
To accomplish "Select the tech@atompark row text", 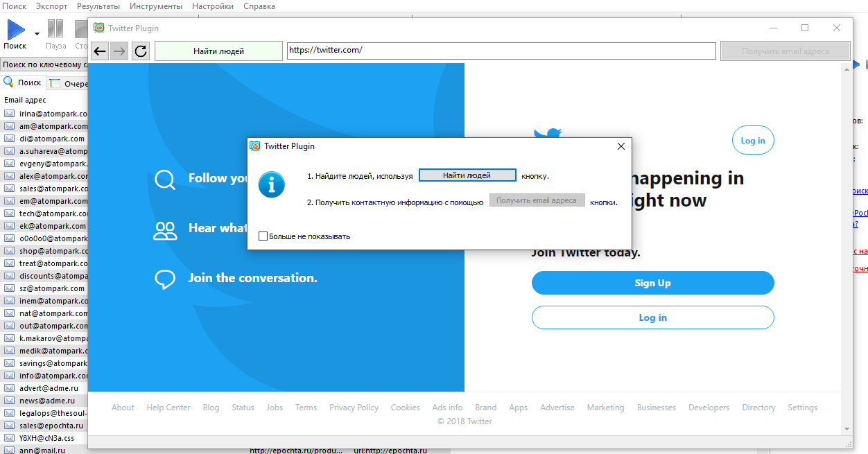I will [53, 213].
